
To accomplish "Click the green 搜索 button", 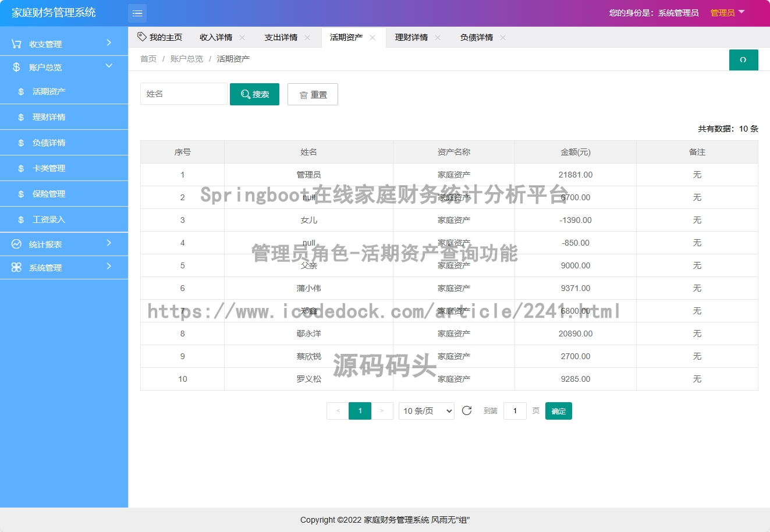I will (x=254, y=94).
